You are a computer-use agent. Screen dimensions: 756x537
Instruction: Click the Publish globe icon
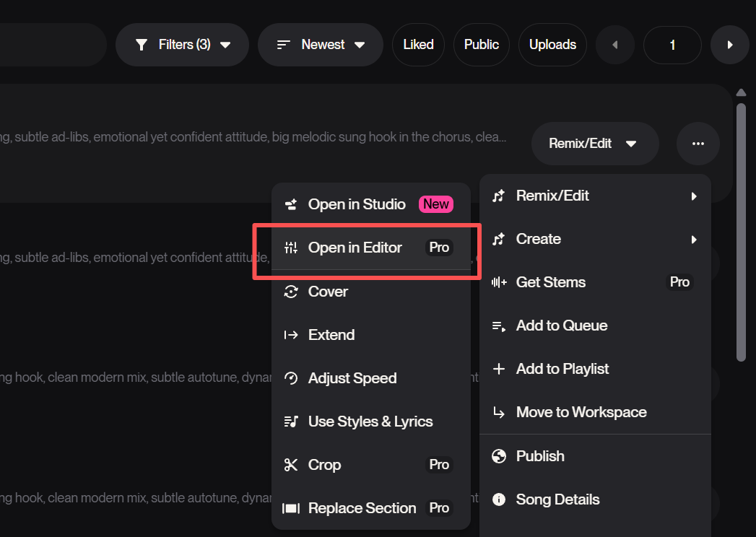click(x=498, y=456)
